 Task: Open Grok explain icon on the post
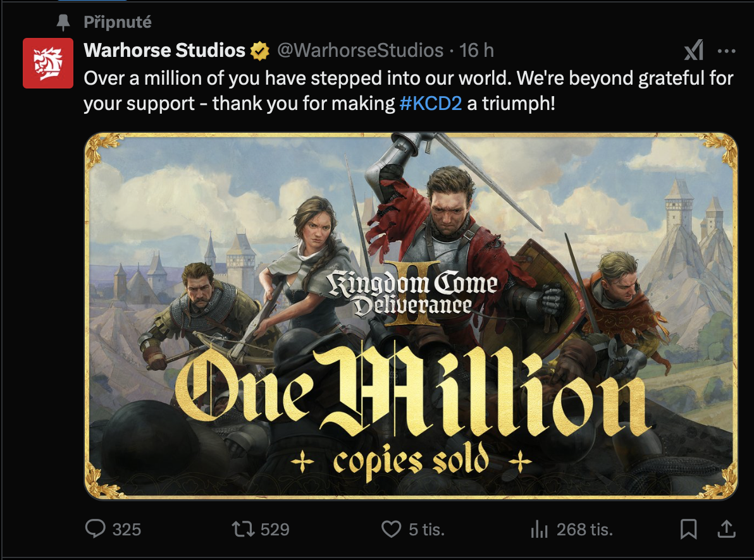tap(694, 51)
